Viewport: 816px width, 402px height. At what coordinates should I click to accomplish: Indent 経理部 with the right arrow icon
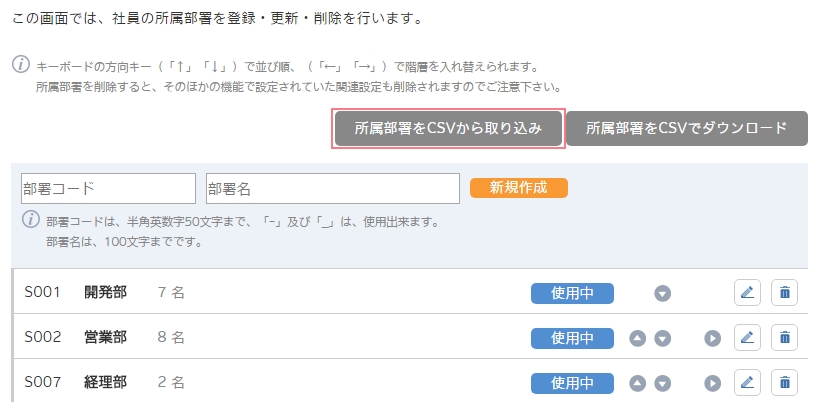pos(712,384)
